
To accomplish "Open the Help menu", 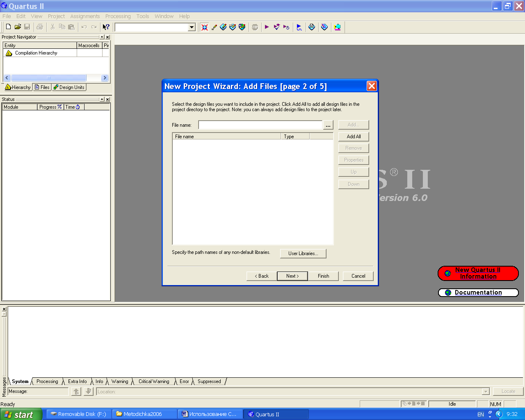I will pyautogui.click(x=185, y=16).
